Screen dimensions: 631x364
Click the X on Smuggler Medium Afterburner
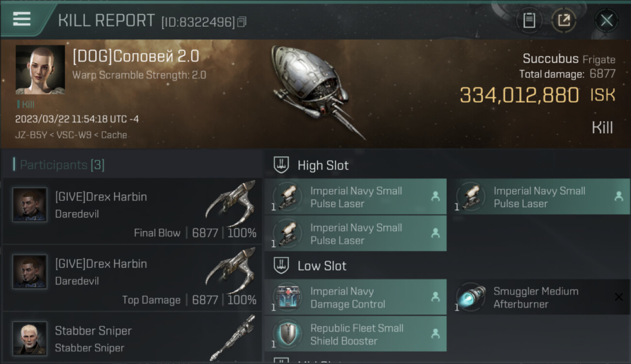pos(618,297)
